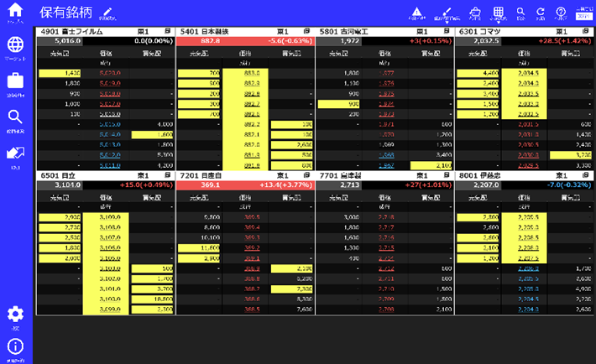Click the warning triangle icon in top toolbar
Viewport: 596px width, 364px height.
[417, 12]
